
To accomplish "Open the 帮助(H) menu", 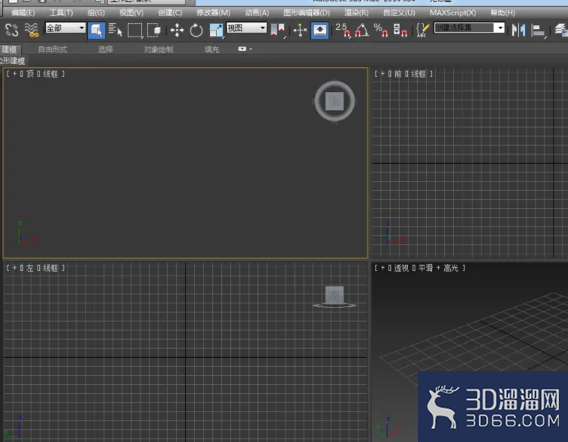I will pyautogui.click(x=503, y=13).
